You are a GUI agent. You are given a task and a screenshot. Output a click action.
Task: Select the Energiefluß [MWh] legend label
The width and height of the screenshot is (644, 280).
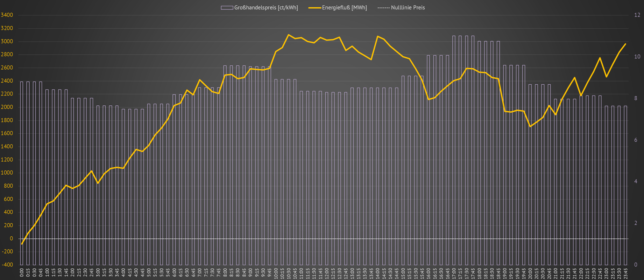[x=344, y=8]
